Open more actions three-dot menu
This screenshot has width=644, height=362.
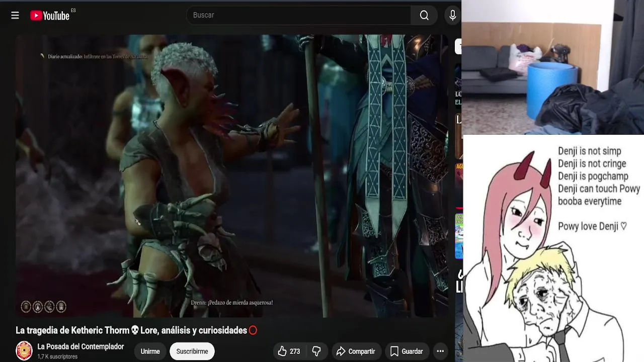(x=440, y=351)
